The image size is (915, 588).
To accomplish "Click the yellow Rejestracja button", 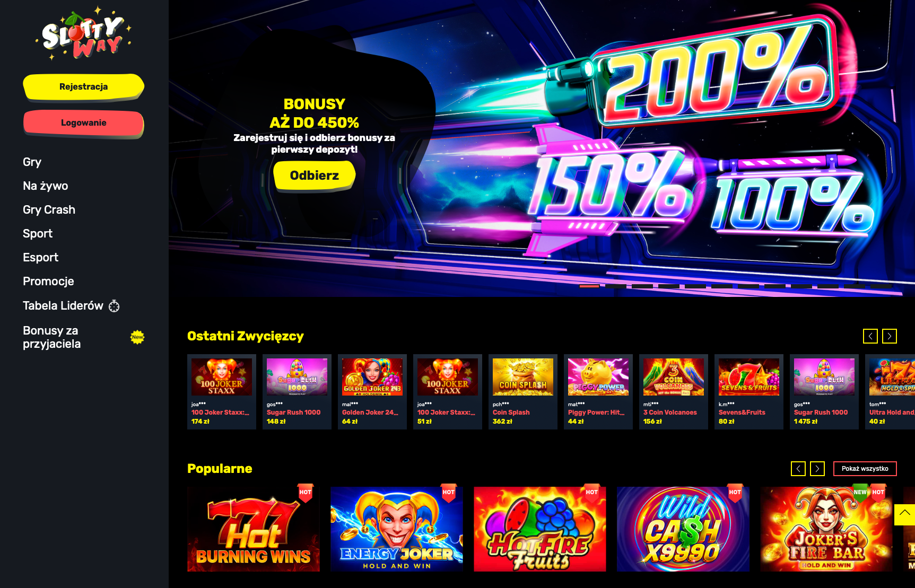I will tap(83, 86).
